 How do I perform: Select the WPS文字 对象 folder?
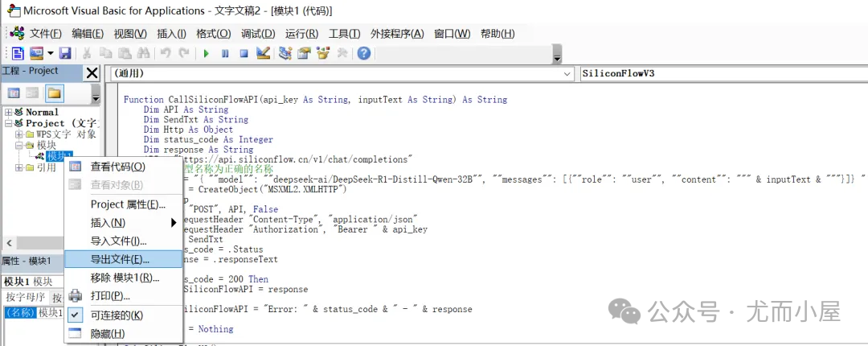click(x=66, y=134)
